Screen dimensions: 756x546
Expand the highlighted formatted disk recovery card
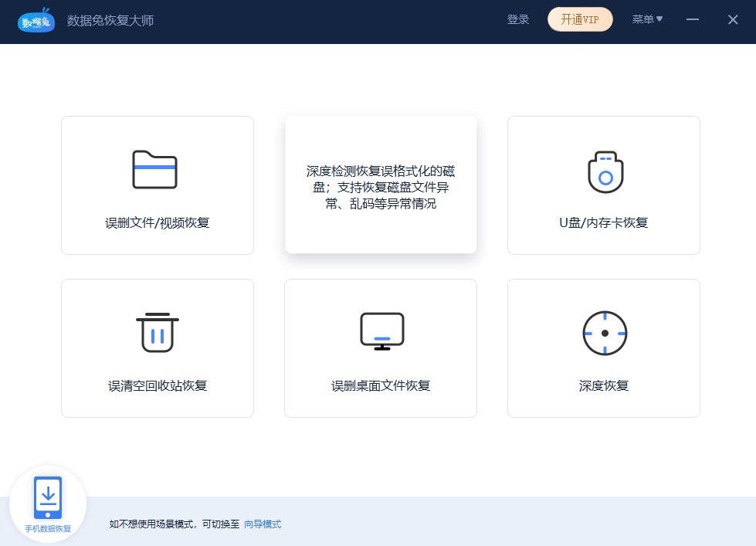(x=381, y=185)
